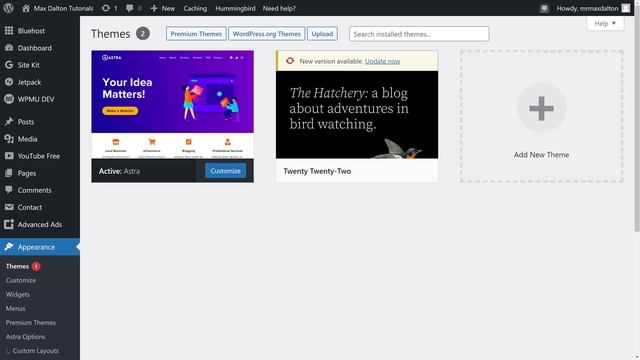Click the red update icon on Twenty Twenty-Two
The width and height of the screenshot is (640, 360).
pos(290,61)
